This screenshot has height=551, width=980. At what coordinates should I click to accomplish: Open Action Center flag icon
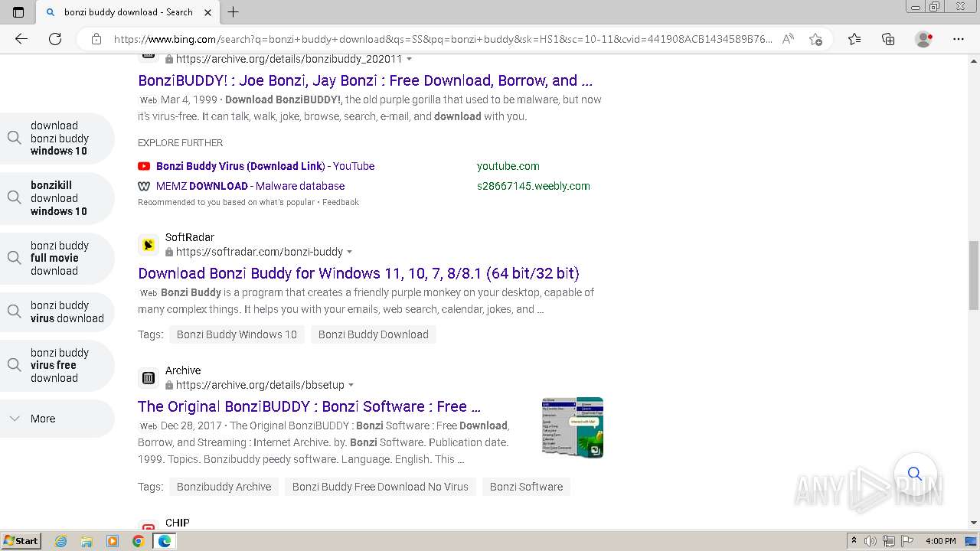909,541
